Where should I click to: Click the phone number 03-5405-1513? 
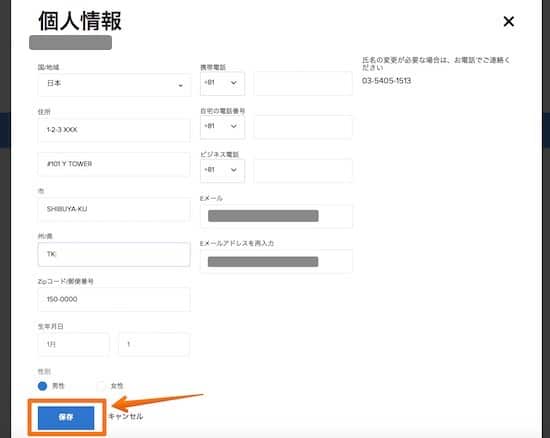[x=386, y=81]
